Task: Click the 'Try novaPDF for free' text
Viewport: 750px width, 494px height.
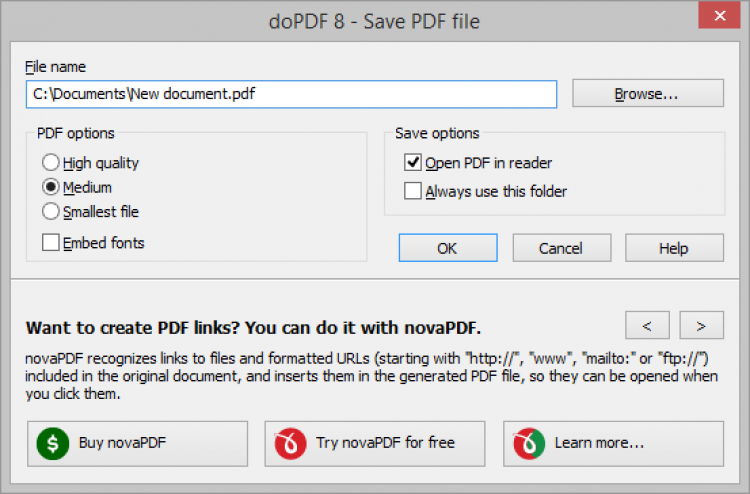Action: point(385,442)
